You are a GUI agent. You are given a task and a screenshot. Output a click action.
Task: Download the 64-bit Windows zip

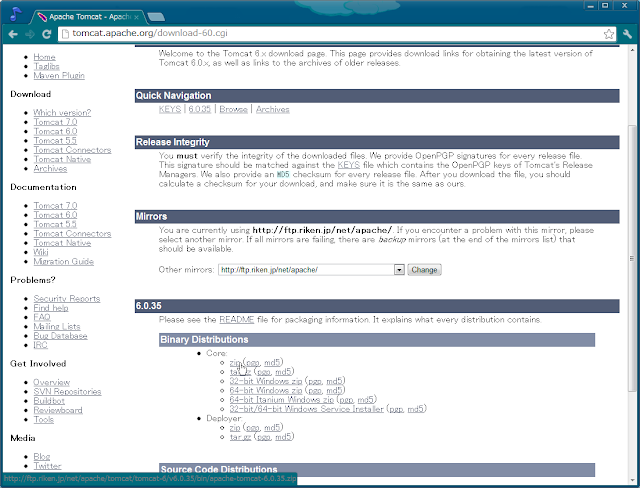(x=266, y=390)
